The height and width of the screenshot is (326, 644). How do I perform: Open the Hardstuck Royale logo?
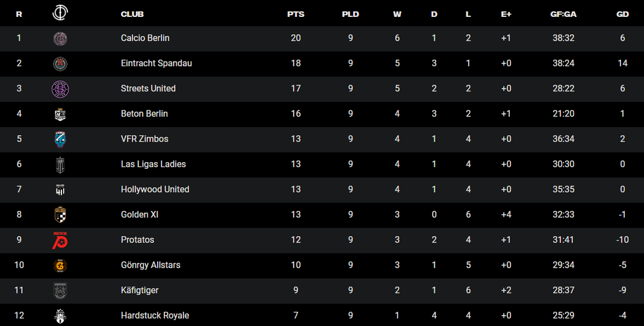click(x=60, y=316)
